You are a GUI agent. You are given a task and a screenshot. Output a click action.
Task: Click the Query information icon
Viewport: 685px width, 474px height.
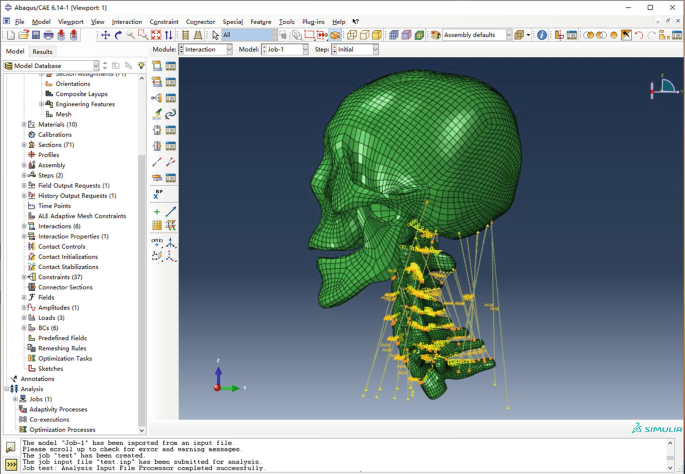[x=542, y=35]
